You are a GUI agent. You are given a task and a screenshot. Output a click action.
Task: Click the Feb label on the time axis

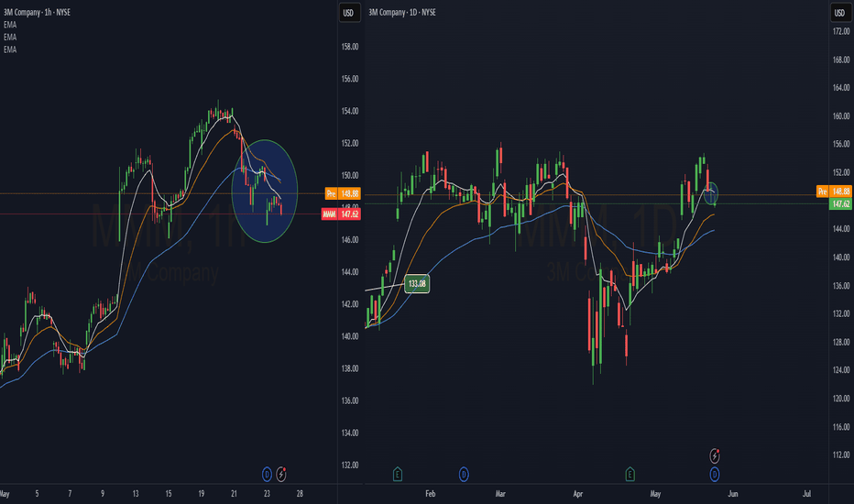coord(431,494)
